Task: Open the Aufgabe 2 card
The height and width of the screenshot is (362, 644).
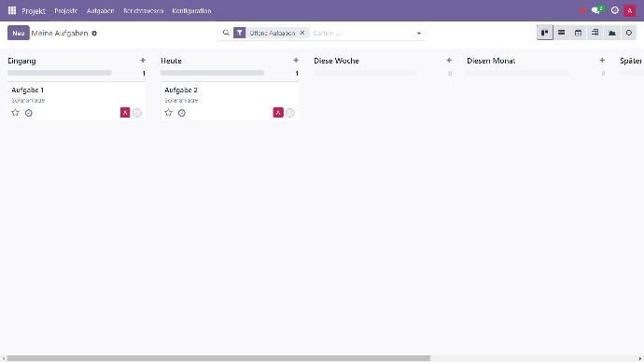Action: (x=230, y=101)
